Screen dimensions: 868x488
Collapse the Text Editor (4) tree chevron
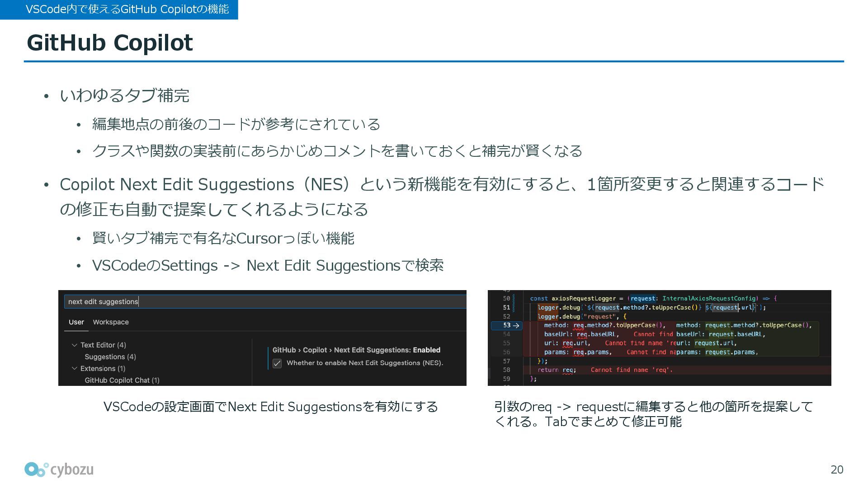74,345
